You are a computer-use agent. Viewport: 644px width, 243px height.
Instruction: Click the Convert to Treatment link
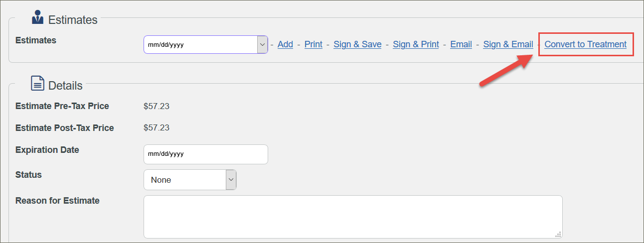(x=585, y=44)
